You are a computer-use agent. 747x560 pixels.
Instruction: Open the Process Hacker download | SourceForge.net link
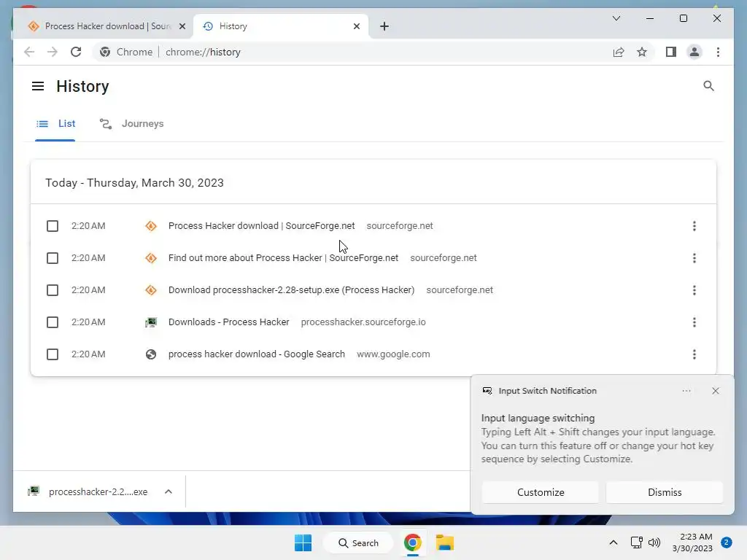[x=261, y=226]
